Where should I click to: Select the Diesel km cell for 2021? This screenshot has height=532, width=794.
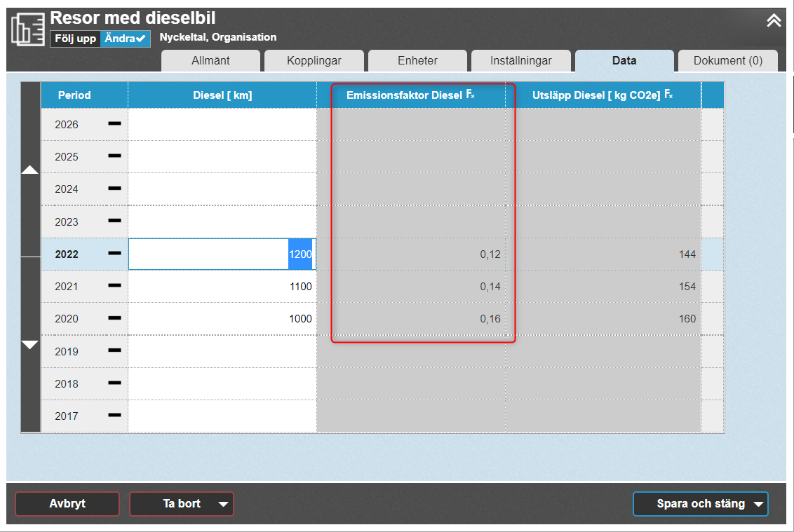(222, 286)
